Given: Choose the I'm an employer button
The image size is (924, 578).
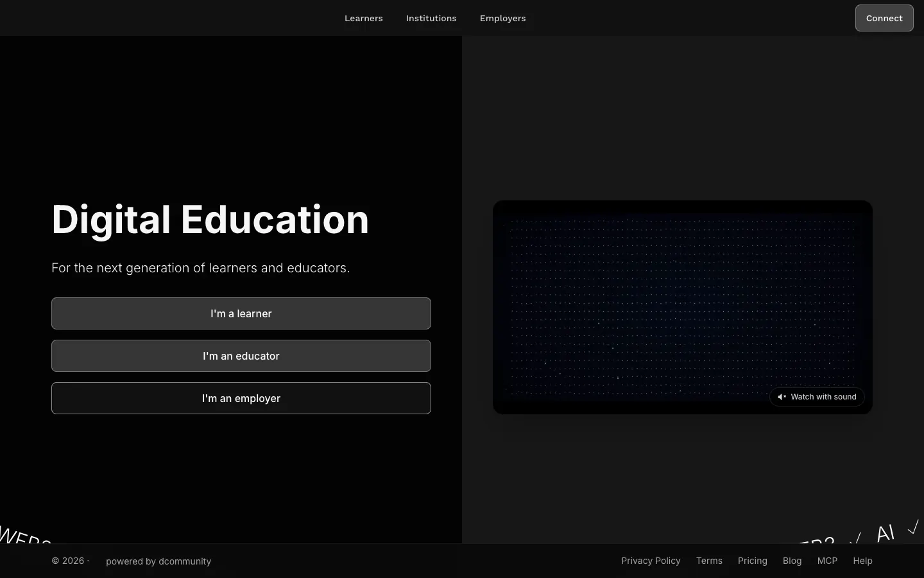Looking at the screenshot, I should [241, 398].
